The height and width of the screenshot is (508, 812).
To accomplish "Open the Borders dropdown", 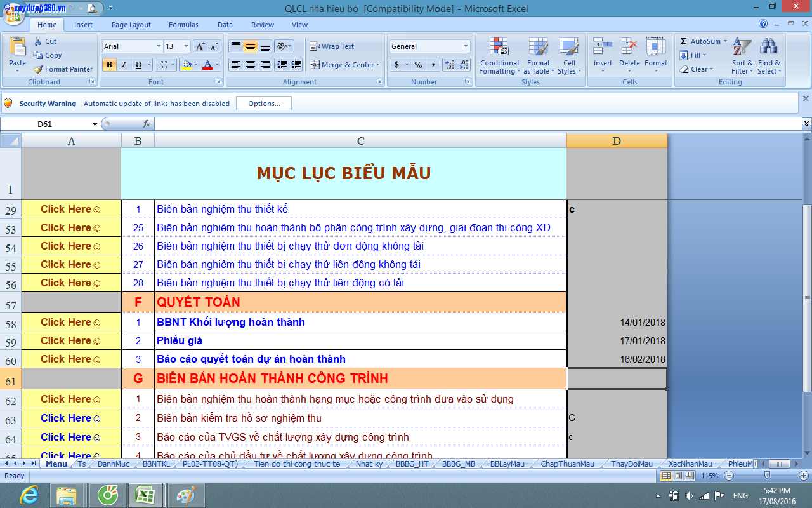I will 173,65.
